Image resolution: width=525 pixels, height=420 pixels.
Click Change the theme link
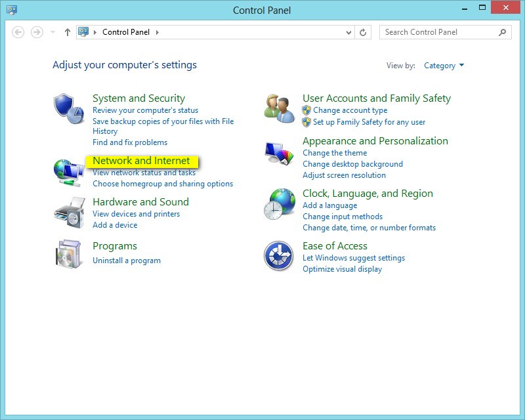point(335,153)
